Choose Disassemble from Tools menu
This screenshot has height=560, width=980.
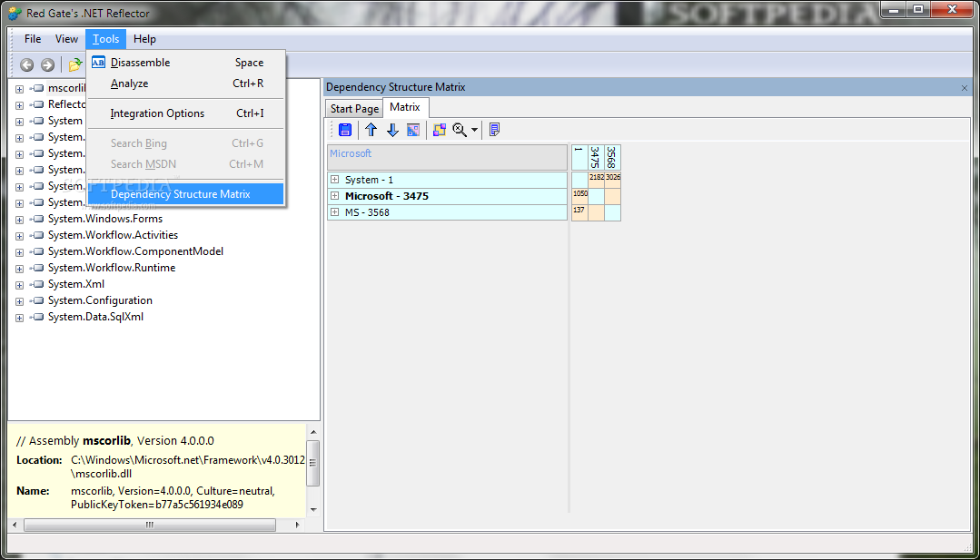point(185,63)
